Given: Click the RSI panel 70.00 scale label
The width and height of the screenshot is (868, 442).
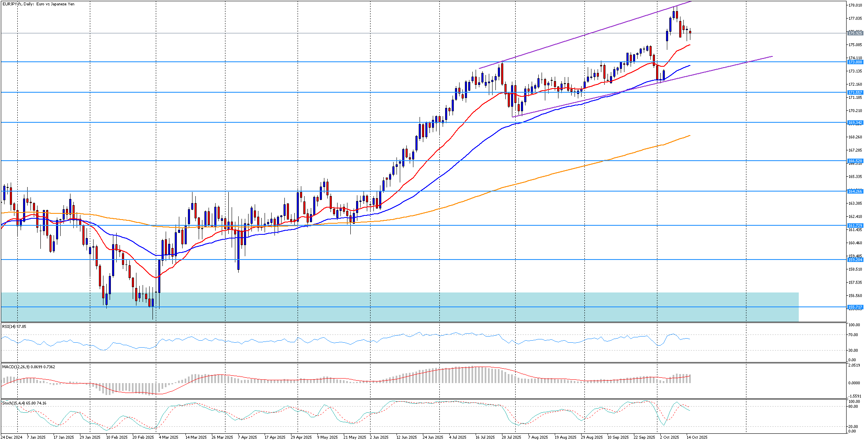Looking at the screenshot, I should click(854, 335).
